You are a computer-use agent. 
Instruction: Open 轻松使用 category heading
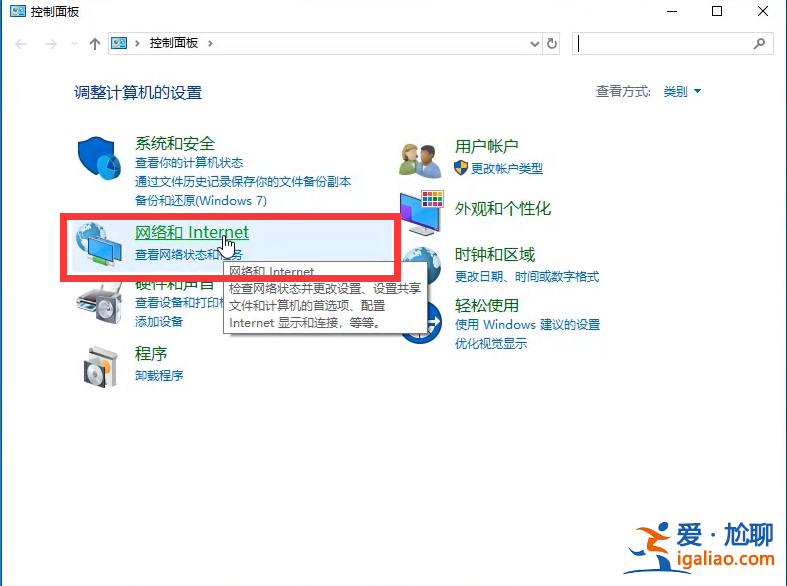pos(486,305)
